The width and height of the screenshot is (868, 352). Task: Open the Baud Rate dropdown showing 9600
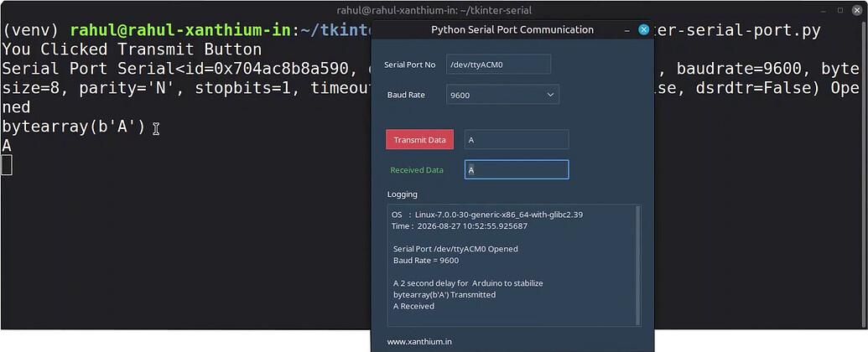tap(502, 95)
